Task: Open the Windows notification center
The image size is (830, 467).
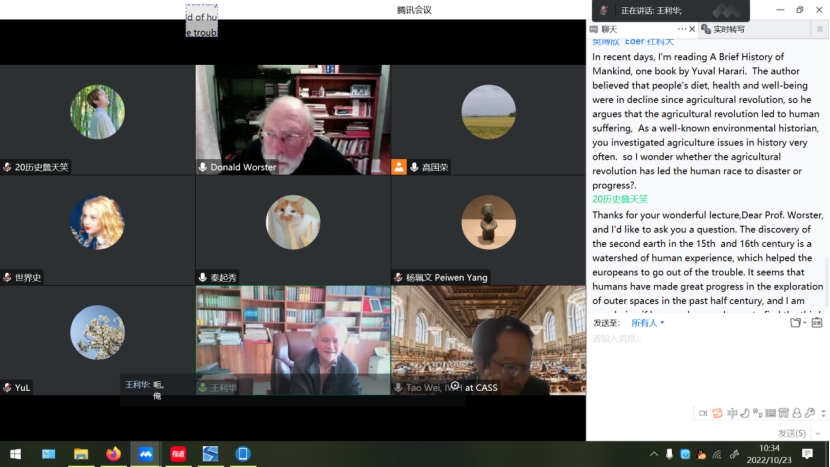Action: [x=808, y=454]
